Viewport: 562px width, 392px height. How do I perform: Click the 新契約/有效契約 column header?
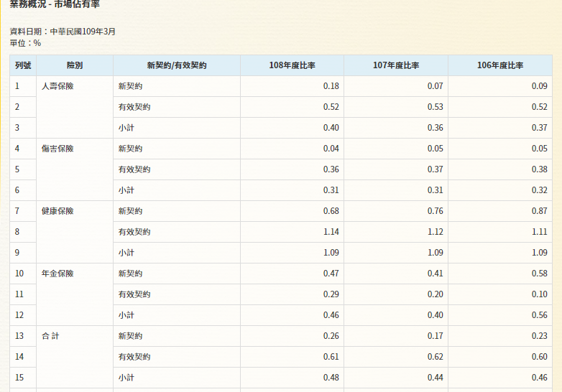pyautogui.click(x=177, y=65)
